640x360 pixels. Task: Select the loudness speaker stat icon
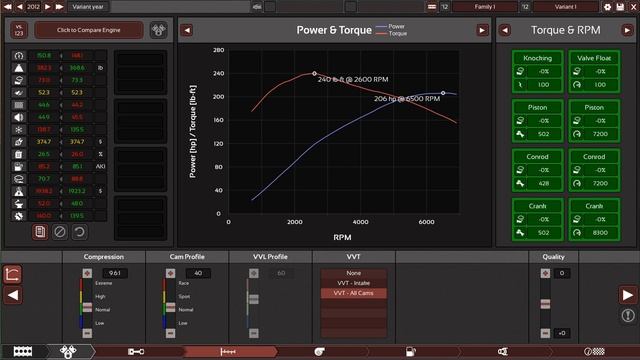click(x=19, y=117)
